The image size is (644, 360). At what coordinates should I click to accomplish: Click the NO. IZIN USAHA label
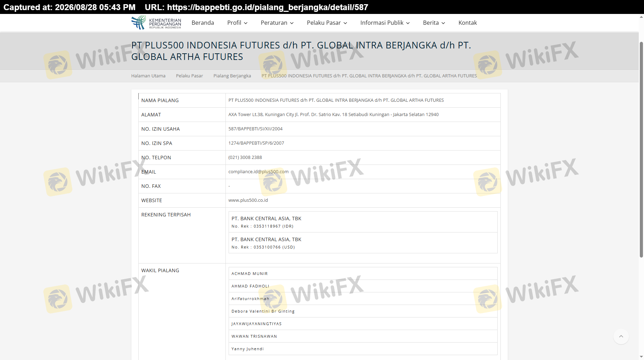click(161, 129)
